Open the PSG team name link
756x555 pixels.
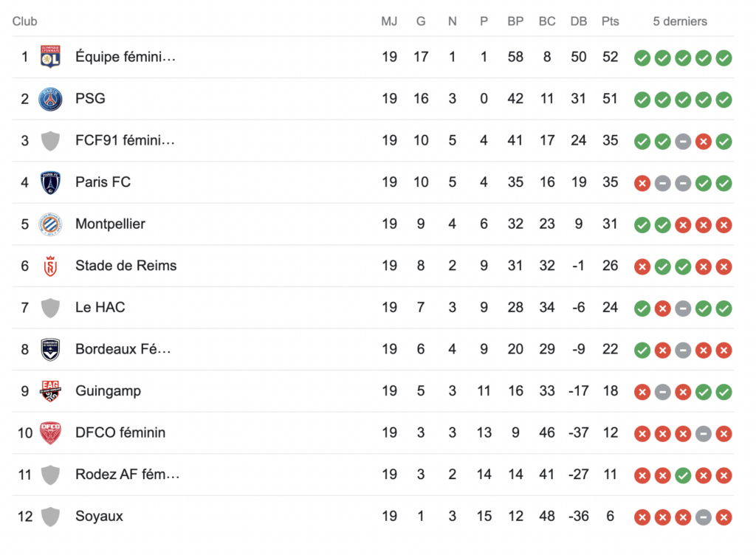[90, 99]
